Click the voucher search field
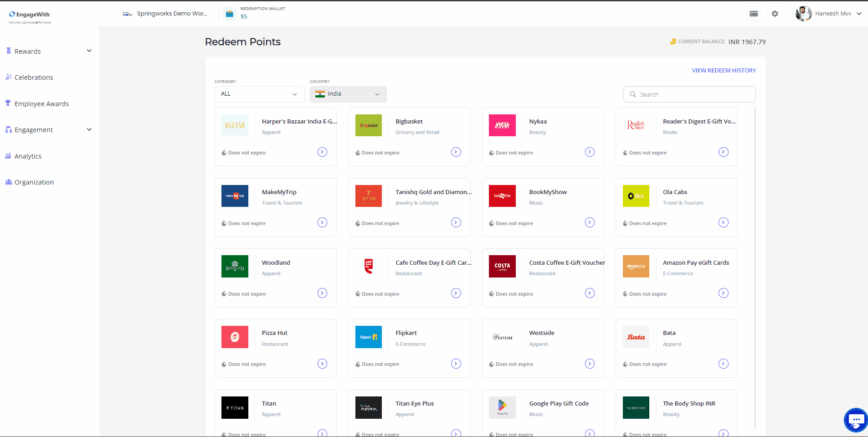 click(x=689, y=94)
